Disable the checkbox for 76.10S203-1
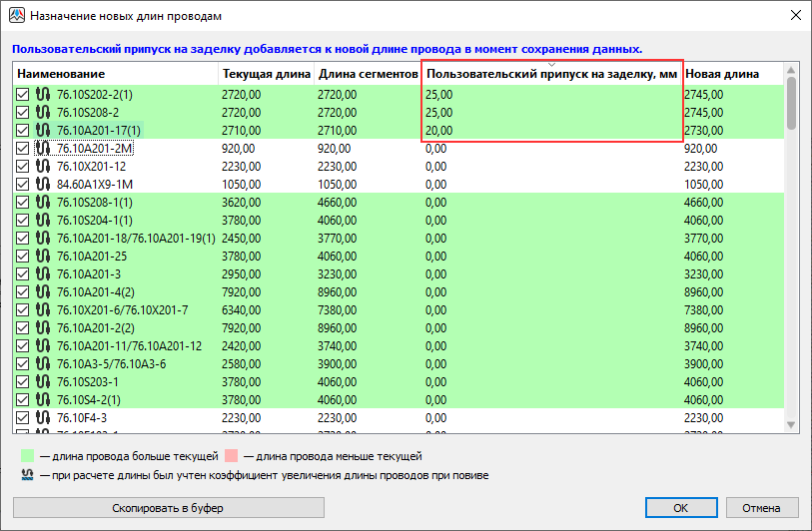Image resolution: width=812 pixels, height=531 pixels. (23, 381)
